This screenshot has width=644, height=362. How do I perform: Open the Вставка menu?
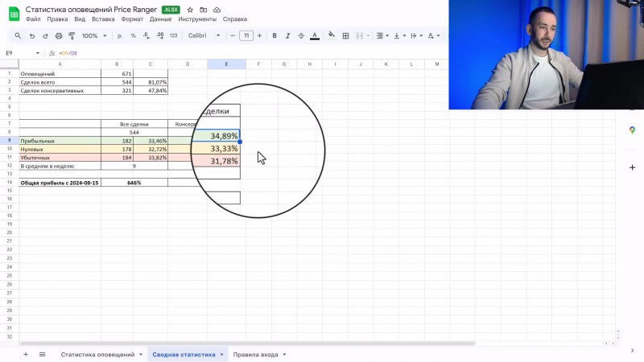click(x=103, y=19)
